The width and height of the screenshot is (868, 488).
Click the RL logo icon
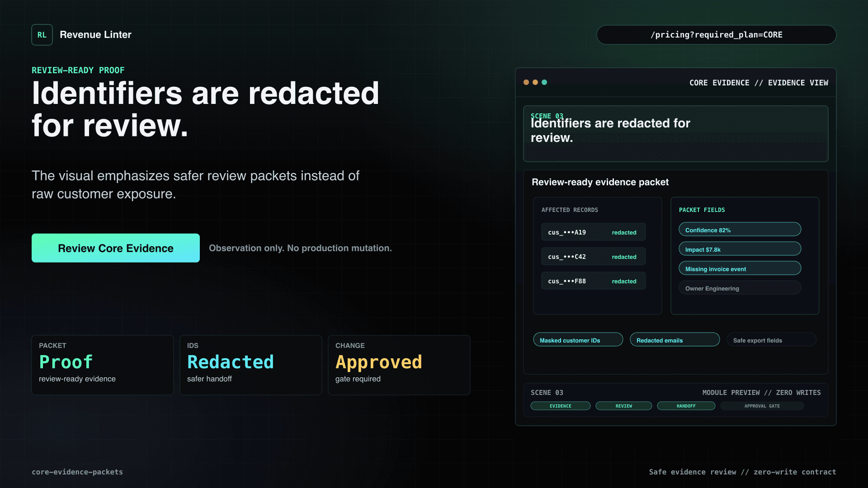[x=42, y=35]
